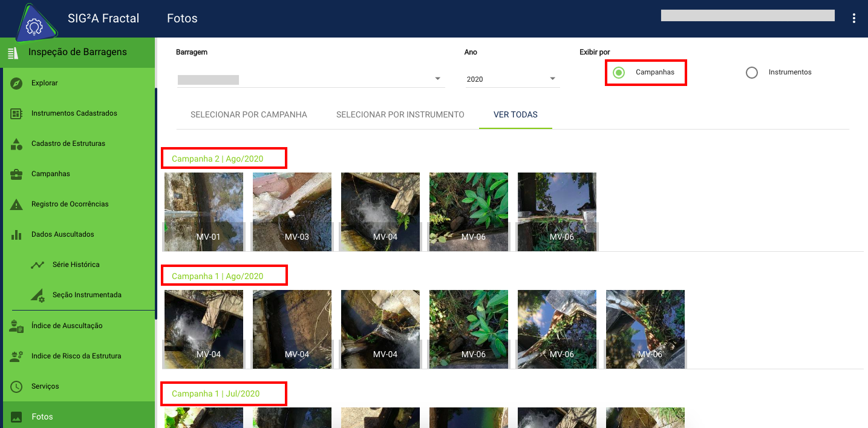Open the Barragem dropdown

tap(311, 79)
